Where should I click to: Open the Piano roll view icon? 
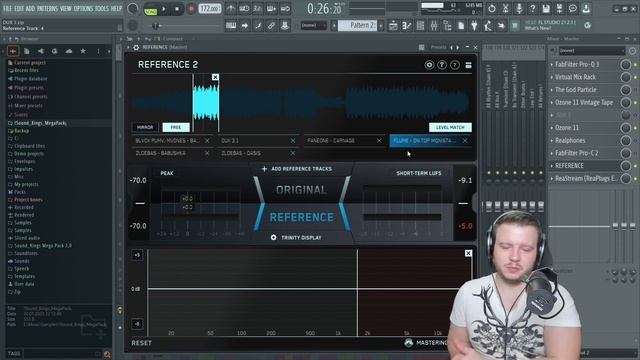click(x=407, y=26)
